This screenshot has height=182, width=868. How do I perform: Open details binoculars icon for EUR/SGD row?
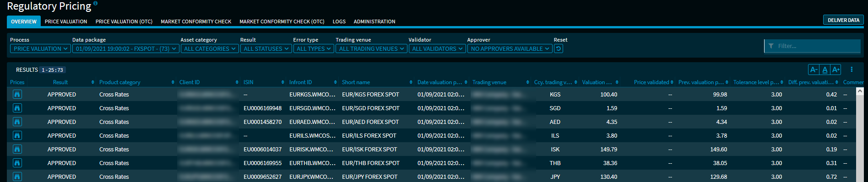point(17,108)
